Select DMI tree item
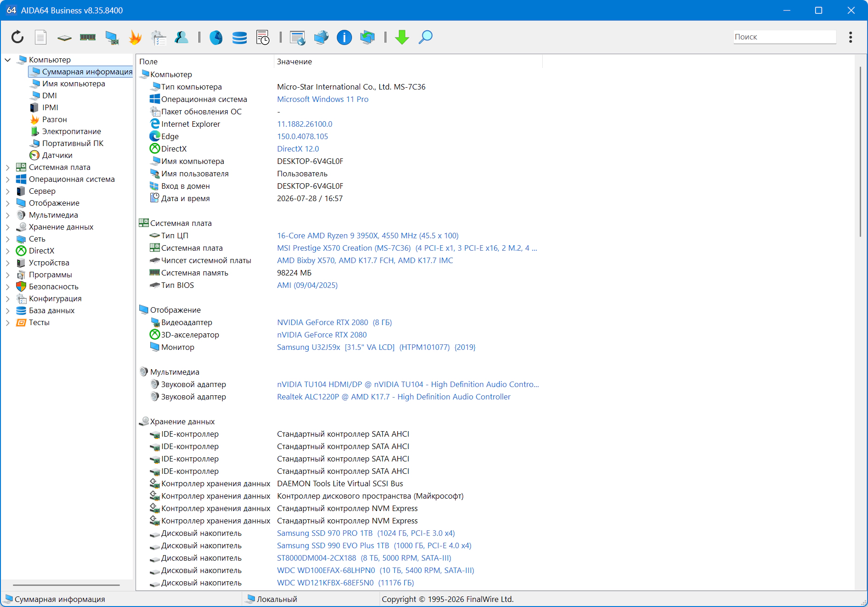Screen dimensions: 868x607 click(49, 96)
